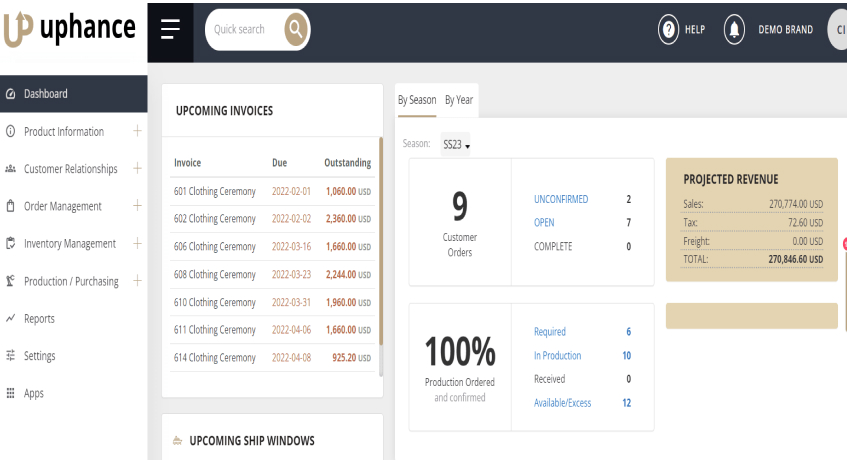Expand the Inventory Management section
The image size is (847, 460).
(x=137, y=244)
